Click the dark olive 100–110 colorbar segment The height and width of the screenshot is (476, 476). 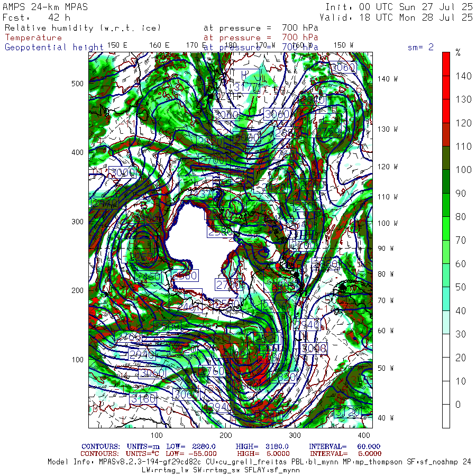tap(446, 158)
